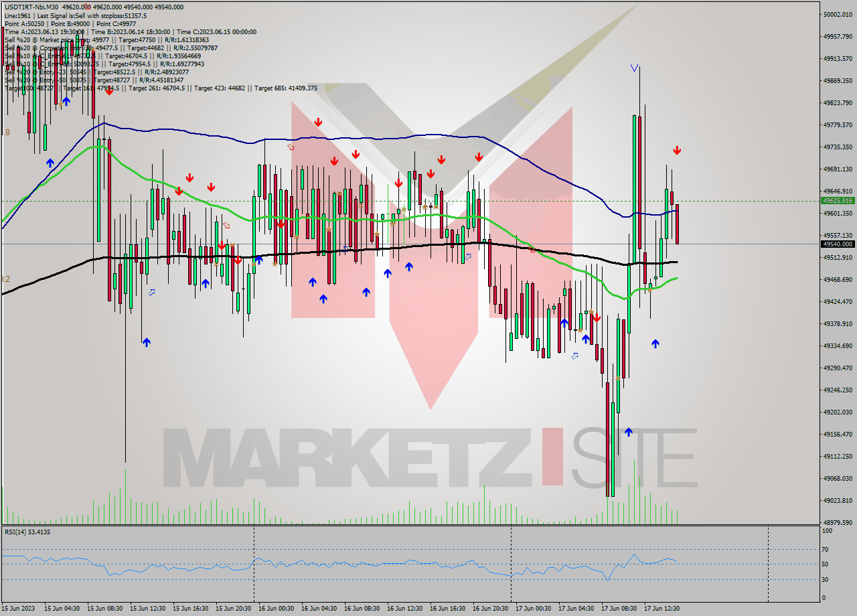Click the 49869.350 price axis label
Viewport: 857px width, 616px height.
coord(839,80)
